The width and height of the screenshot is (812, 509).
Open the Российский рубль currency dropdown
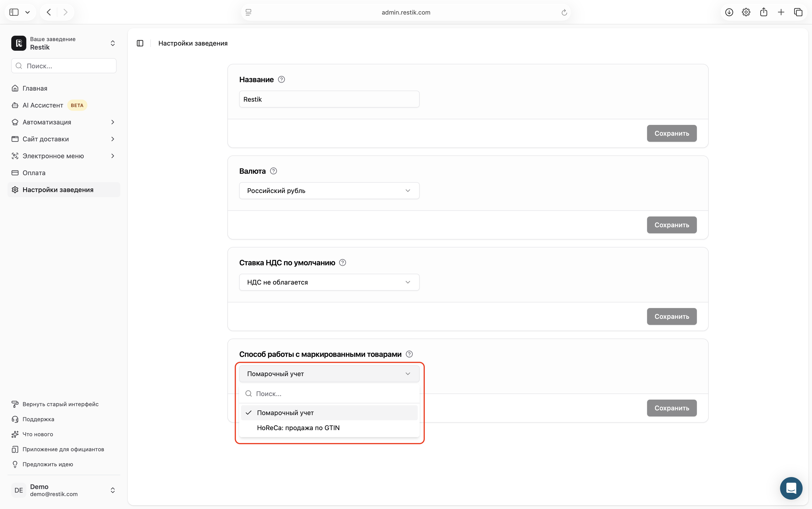pos(329,191)
